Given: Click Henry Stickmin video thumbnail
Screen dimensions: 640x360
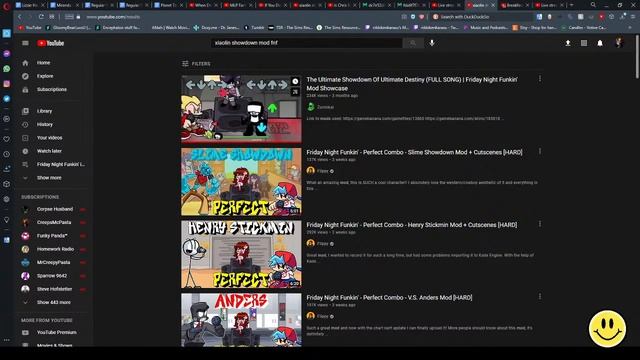Looking at the screenshot, I should point(242,254).
